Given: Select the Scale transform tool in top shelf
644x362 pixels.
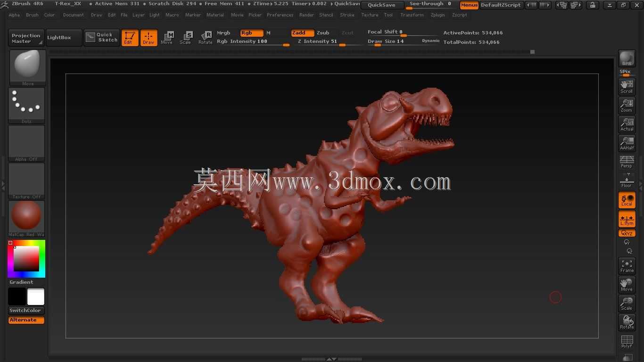Looking at the screenshot, I should [186, 38].
